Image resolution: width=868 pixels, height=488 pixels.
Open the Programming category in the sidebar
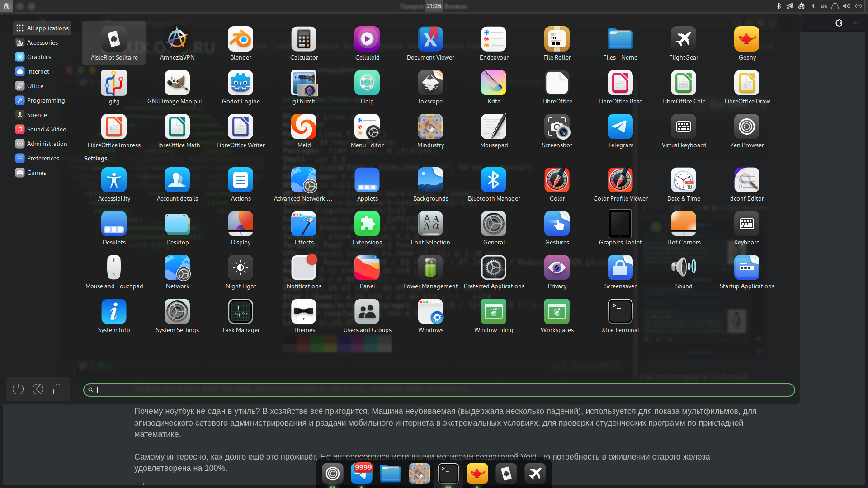click(46, 100)
